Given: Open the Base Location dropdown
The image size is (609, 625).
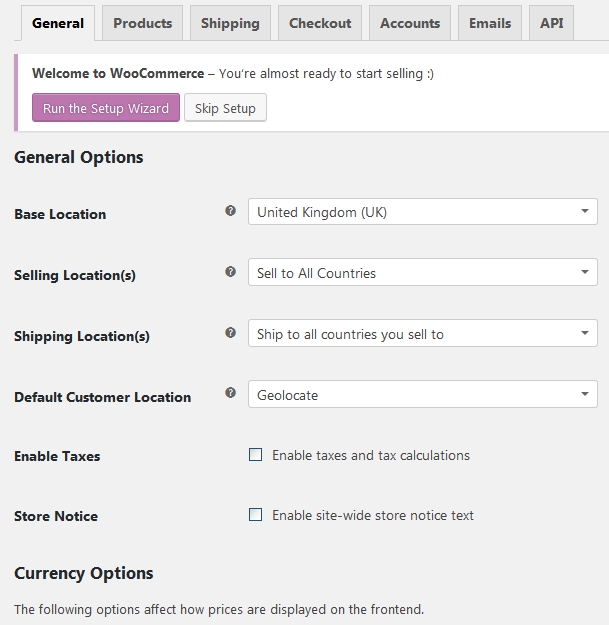Looking at the screenshot, I should (x=422, y=212).
